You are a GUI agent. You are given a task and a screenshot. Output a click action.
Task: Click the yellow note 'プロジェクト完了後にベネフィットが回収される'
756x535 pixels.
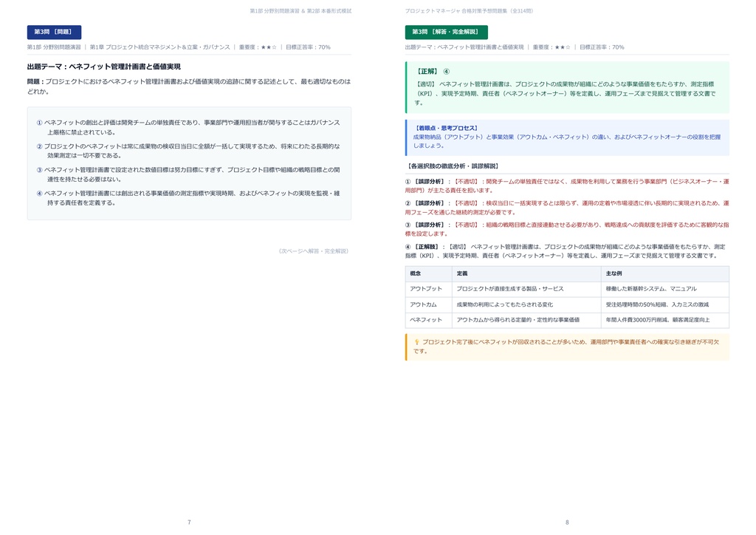pyautogui.click(x=566, y=347)
